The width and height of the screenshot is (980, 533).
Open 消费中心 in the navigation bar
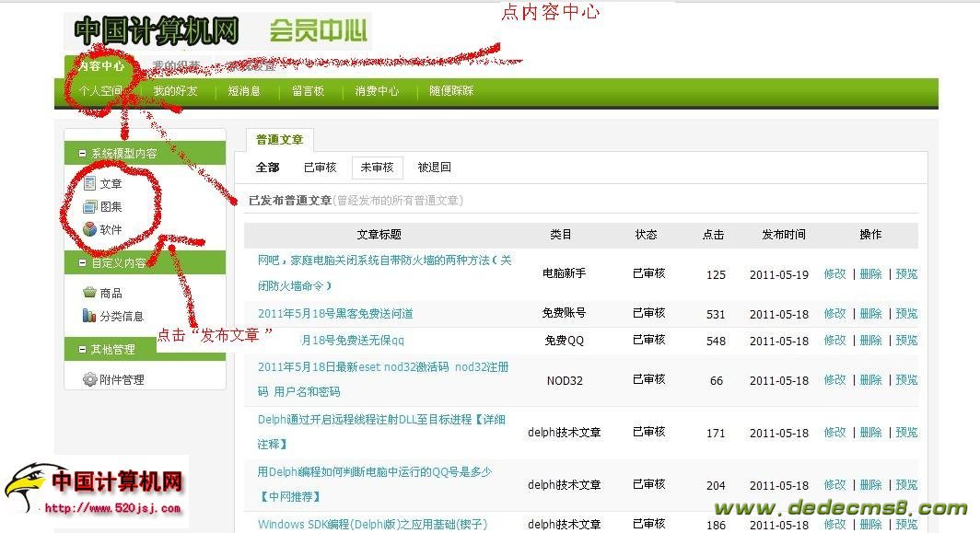377,91
